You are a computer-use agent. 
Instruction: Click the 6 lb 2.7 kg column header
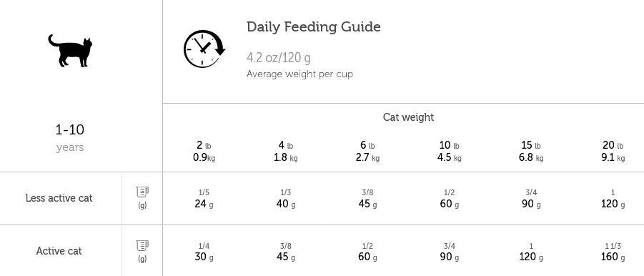click(x=367, y=151)
